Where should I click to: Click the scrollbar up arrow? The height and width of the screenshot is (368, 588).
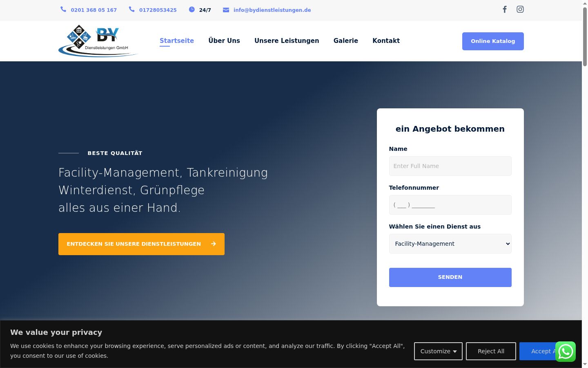pyautogui.click(x=585, y=3)
